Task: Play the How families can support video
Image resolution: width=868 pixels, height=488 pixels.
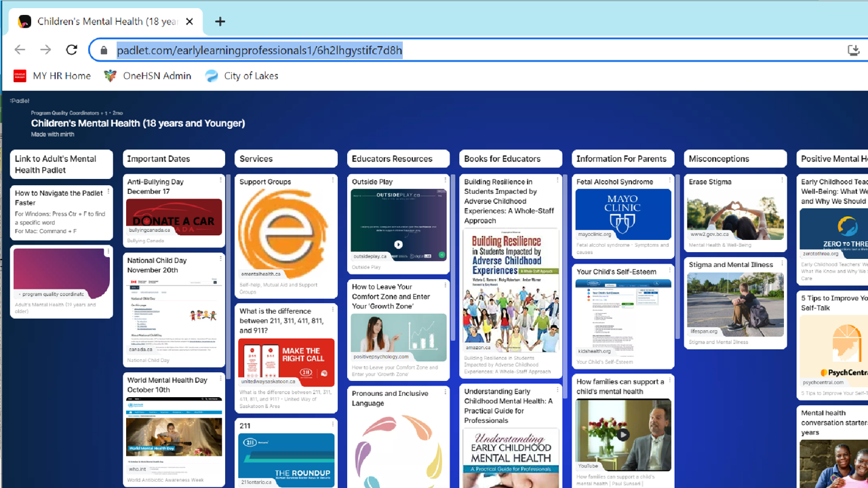Action: [x=623, y=434]
